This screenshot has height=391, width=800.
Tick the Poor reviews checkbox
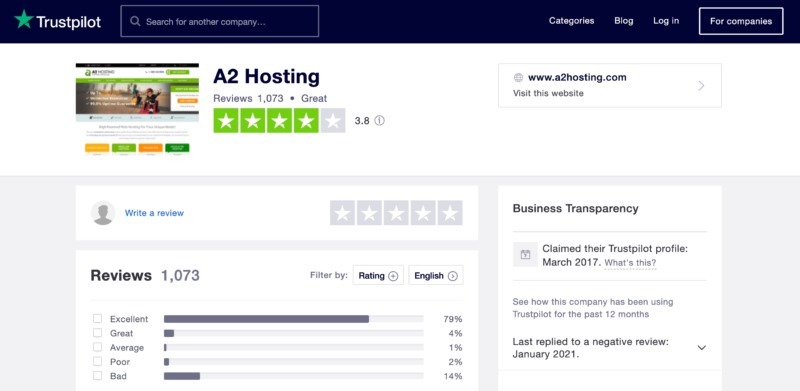97,361
